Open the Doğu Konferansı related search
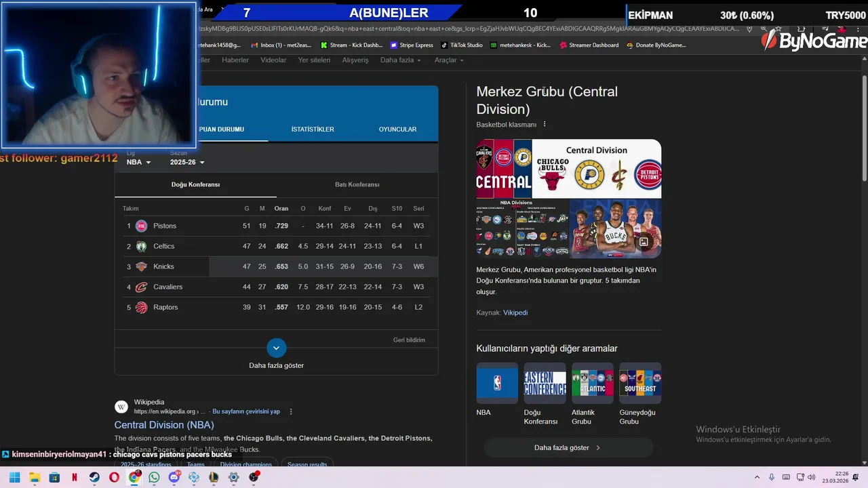This screenshot has height=488, width=868. [x=545, y=394]
